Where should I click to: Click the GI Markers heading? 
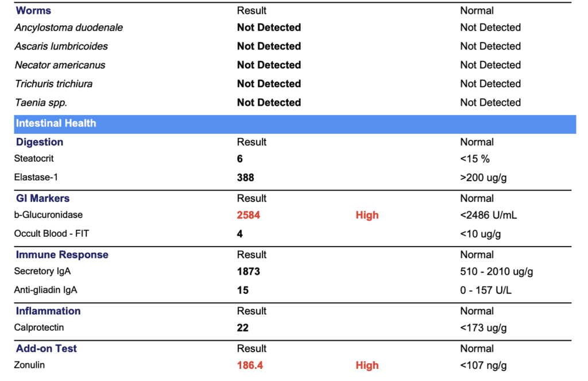pos(42,198)
